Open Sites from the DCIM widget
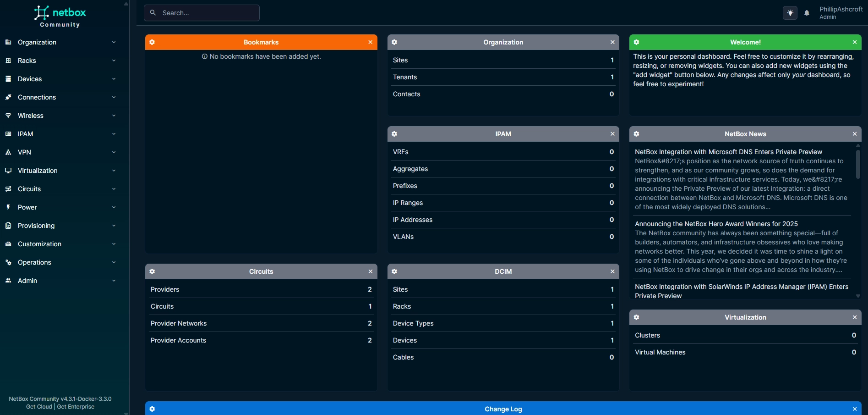 point(400,289)
